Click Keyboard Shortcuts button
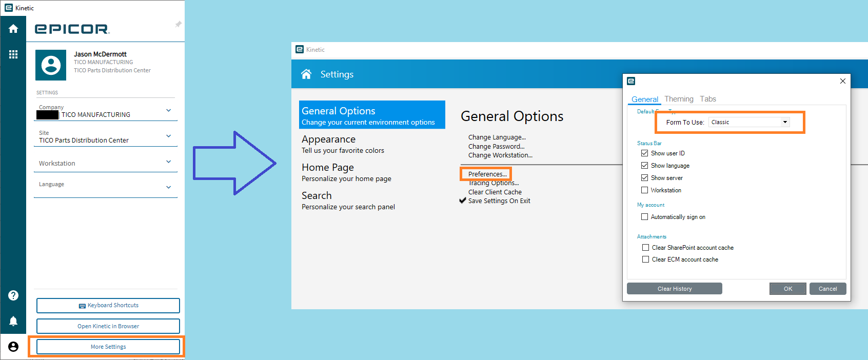868x360 pixels. (x=108, y=306)
